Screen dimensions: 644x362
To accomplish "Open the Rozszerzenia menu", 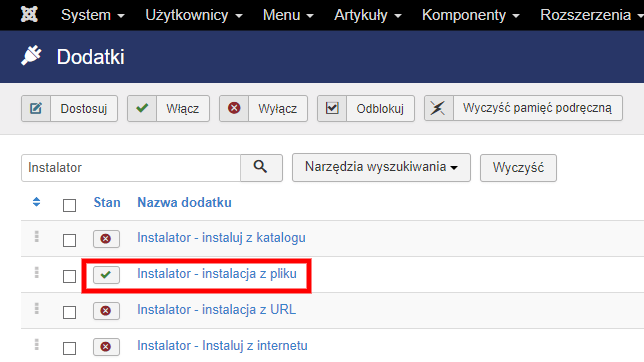I will (x=591, y=15).
